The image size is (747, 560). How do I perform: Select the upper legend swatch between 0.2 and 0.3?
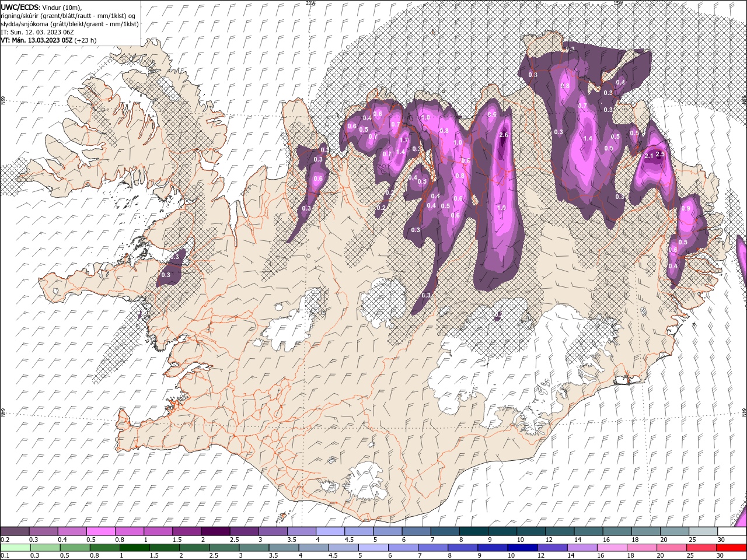[15, 531]
